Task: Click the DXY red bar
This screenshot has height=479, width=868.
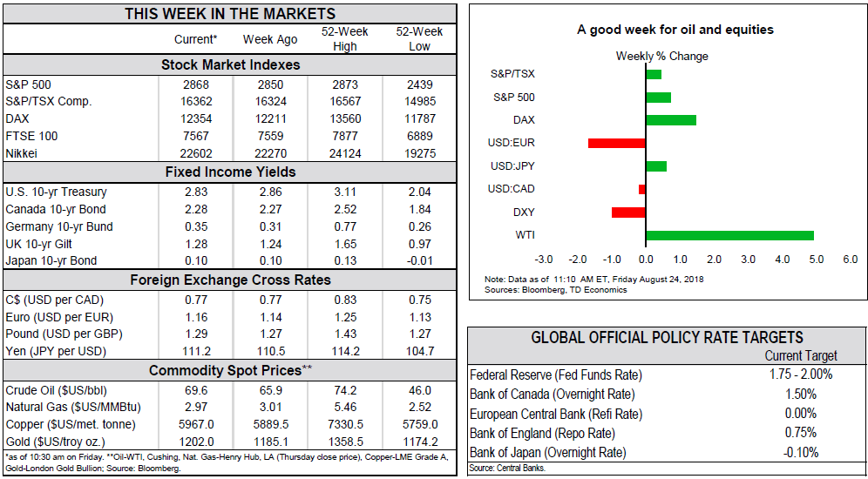Action: point(627,213)
